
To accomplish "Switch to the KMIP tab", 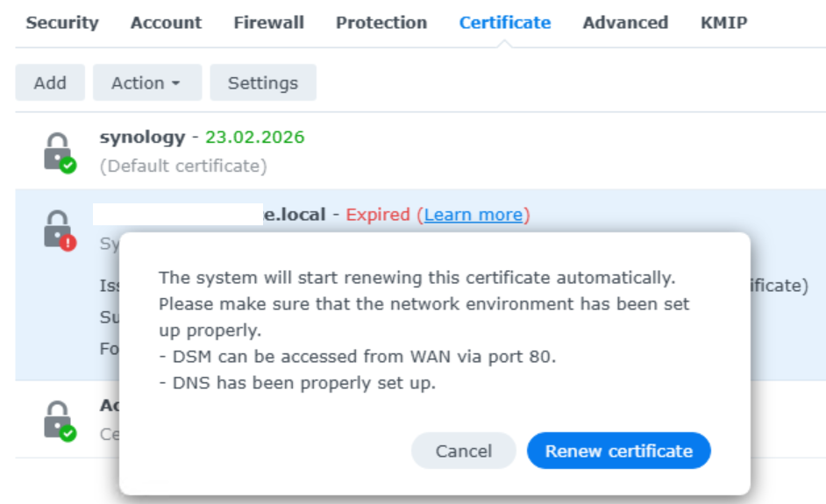I will (x=723, y=23).
